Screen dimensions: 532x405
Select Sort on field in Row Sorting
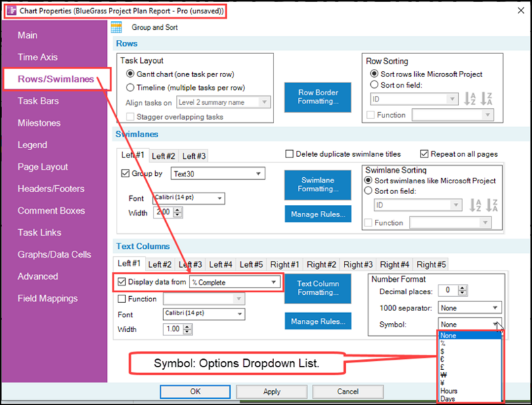click(374, 85)
